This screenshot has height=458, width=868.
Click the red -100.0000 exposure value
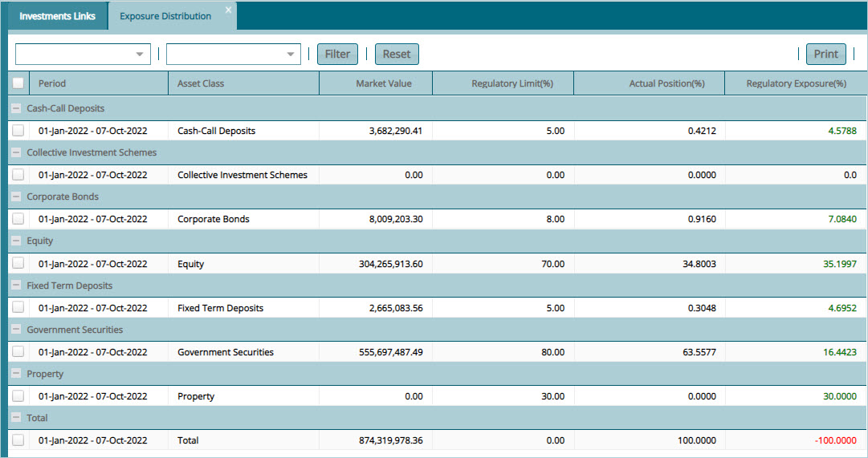tap(835, 440)
